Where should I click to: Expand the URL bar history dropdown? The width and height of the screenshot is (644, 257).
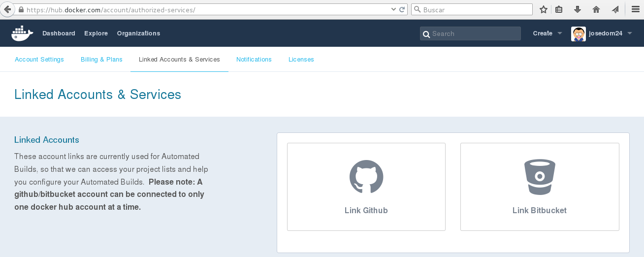click(x=393, y=9)
